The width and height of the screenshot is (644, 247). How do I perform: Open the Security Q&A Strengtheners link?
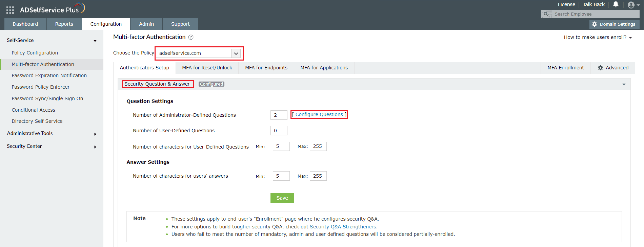pyautogui.click(x=343, y=227)
